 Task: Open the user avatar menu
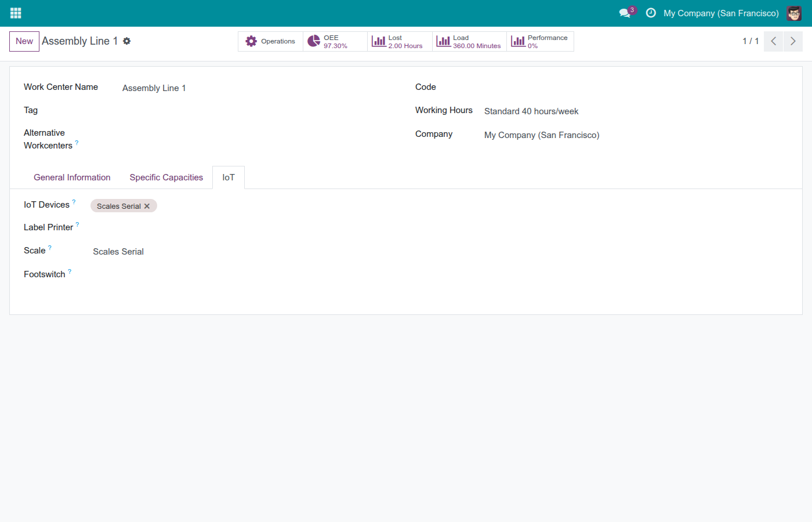[x=794, y=13]
